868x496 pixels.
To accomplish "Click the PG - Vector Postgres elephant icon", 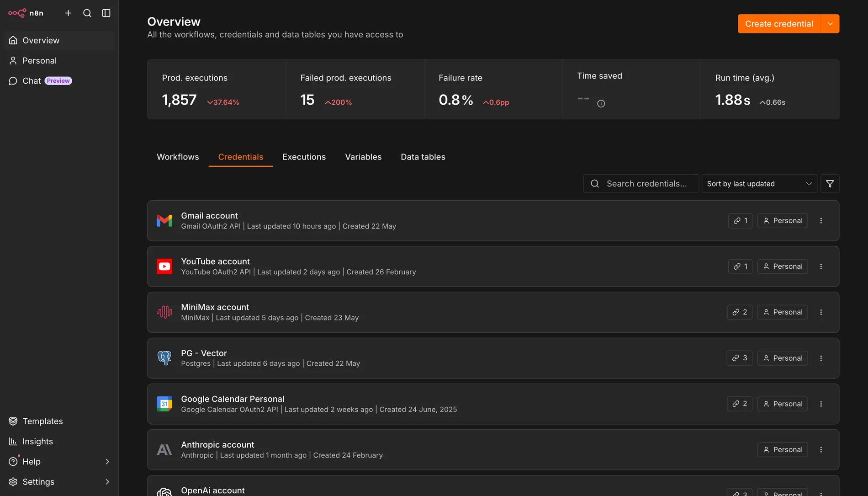I will (164, 358).
